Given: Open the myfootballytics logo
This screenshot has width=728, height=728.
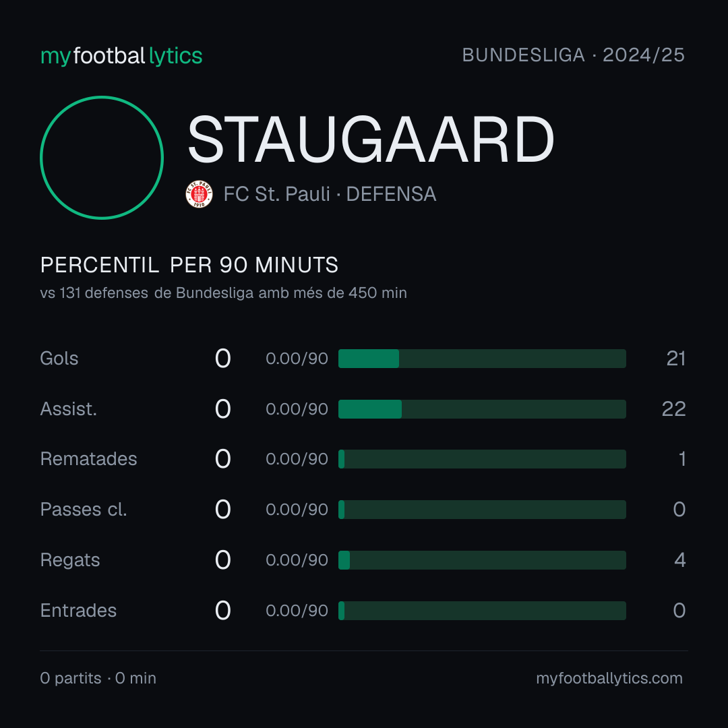Looking at the screenshot, I should (121, 56).
